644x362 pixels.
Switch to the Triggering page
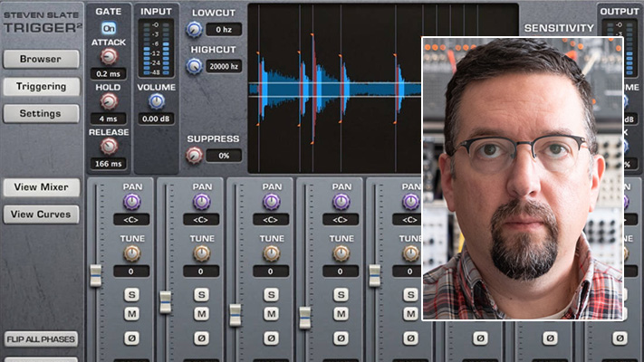coord(41,87)
